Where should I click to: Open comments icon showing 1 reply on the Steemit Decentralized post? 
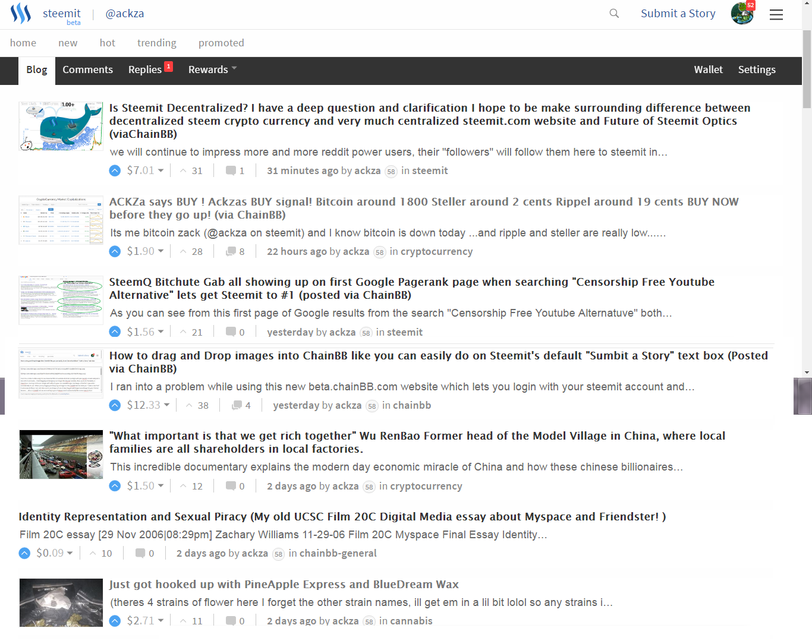pyautogui.click(x=231, y=171)
